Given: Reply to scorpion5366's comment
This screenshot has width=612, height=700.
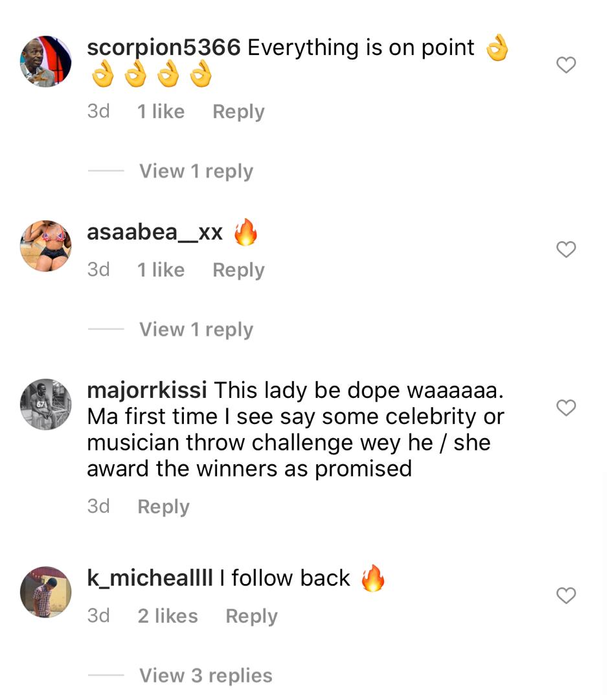Looking at the screenshot, I should coord(238,111).
